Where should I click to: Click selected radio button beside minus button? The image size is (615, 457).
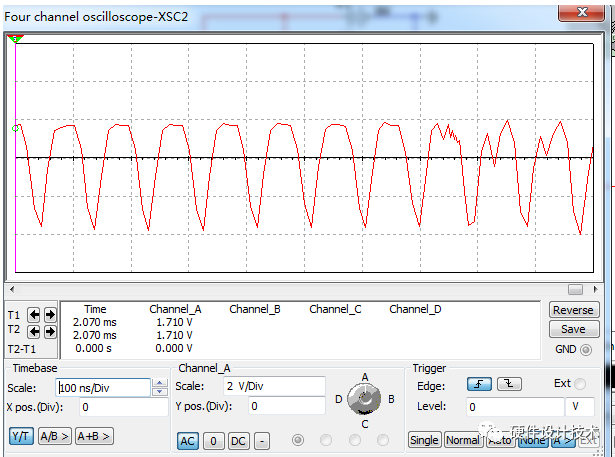(x=298, y=440)
